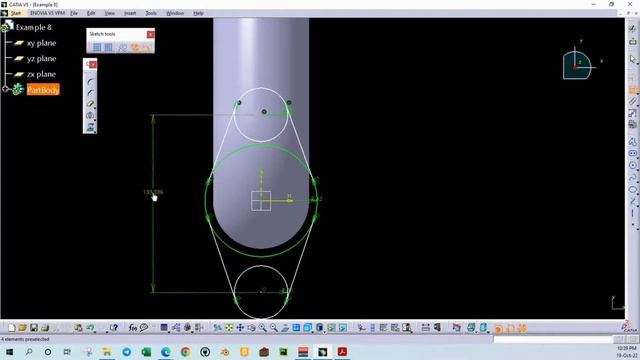The width and height of the screenshot is (640, 360).
Task: Click the Fit All In icon
Action: [x=229, y=328]
